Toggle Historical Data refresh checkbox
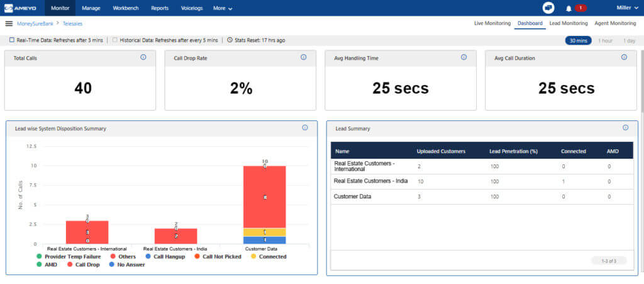The width and height of the screenshot is (644, 284). tap(115, 40)
